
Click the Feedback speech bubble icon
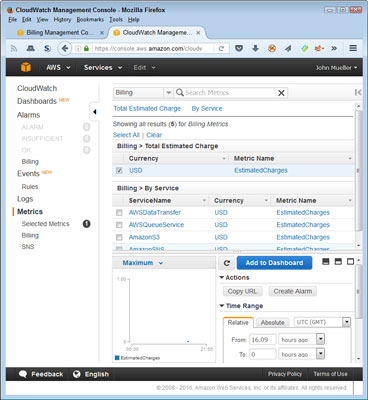pos(23,374)
